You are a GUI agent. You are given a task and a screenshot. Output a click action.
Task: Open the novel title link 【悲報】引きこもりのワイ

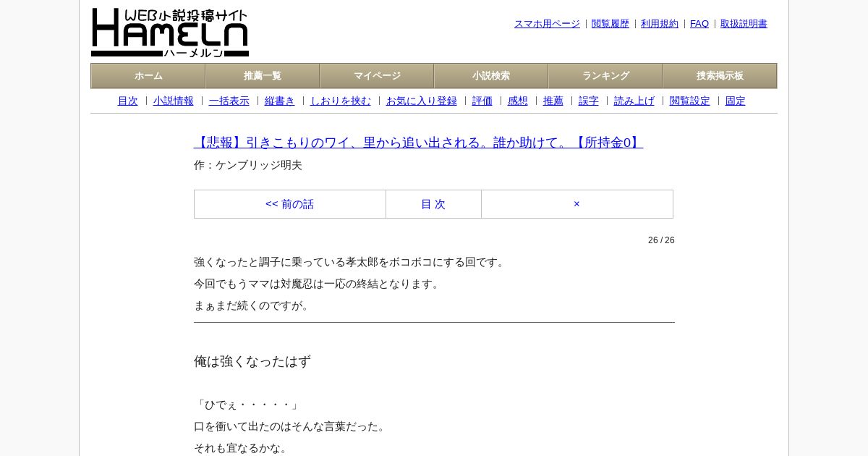pos(418,143)
